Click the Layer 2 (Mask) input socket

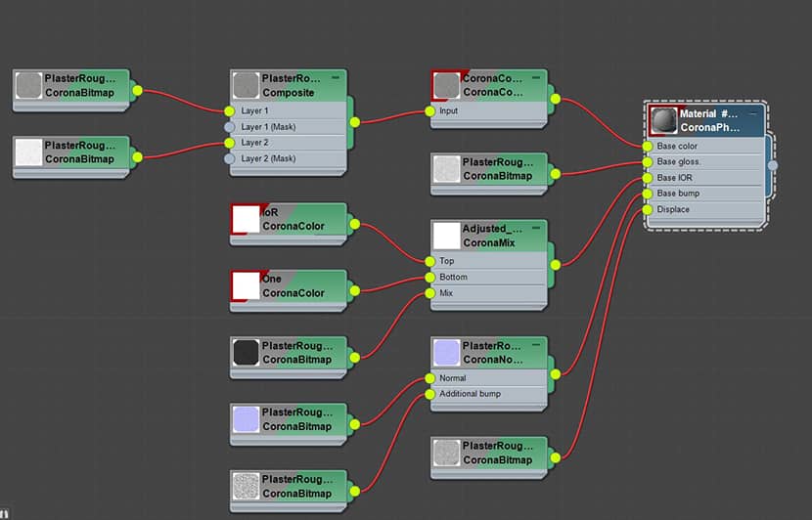pos(229,159)
